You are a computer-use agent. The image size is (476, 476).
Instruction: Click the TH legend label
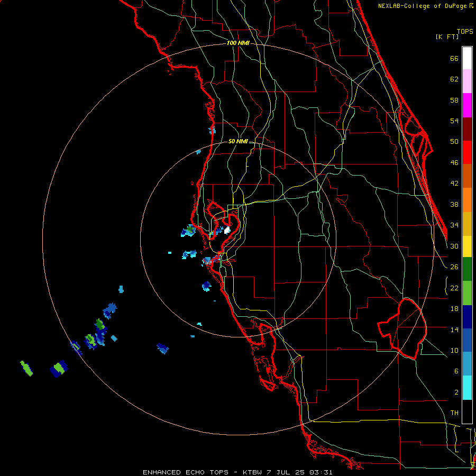[454, 413]
